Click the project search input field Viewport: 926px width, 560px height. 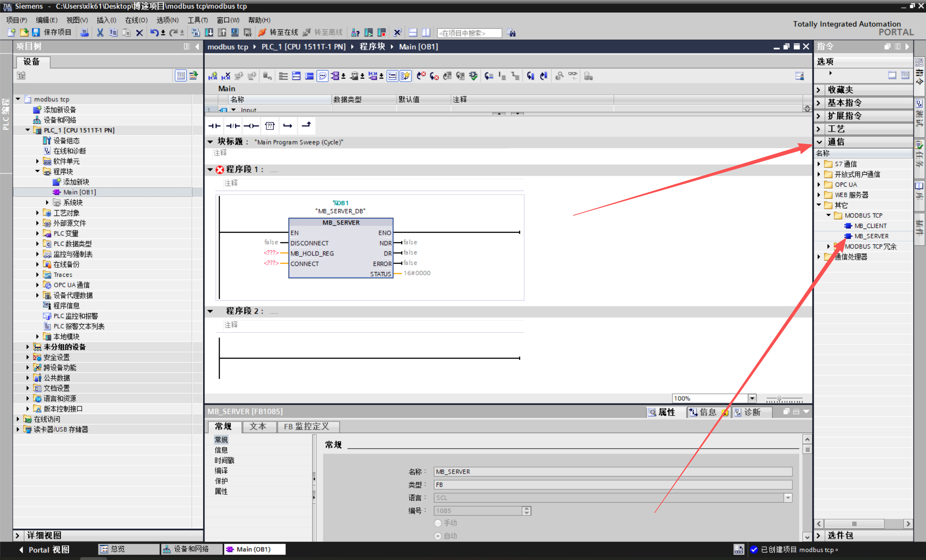pyautogui.click(x=469, y=33)
